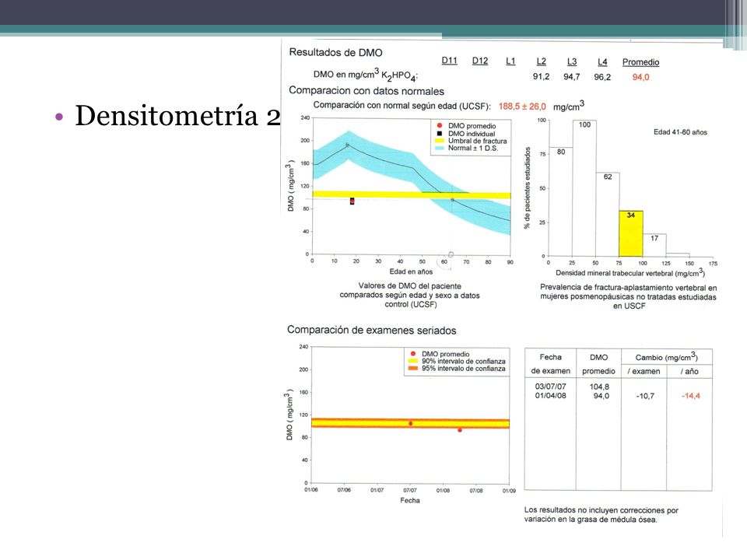
Task: Click the histogram bar labeled 100
Action: [584, 188]
